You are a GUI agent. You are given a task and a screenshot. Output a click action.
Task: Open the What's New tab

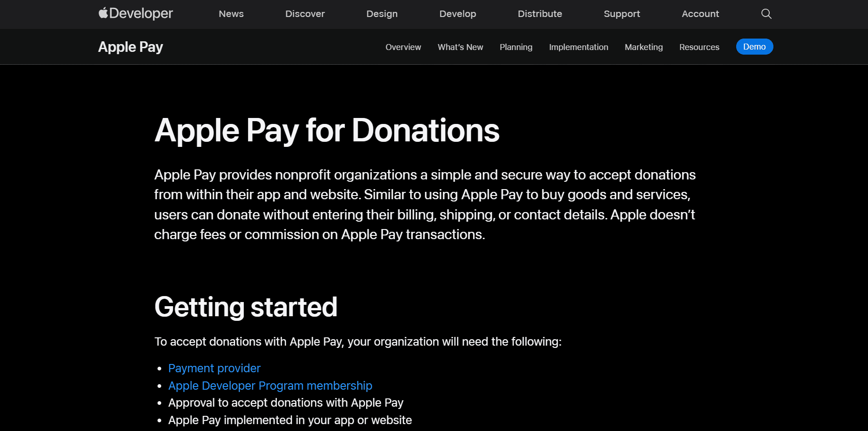460,47
